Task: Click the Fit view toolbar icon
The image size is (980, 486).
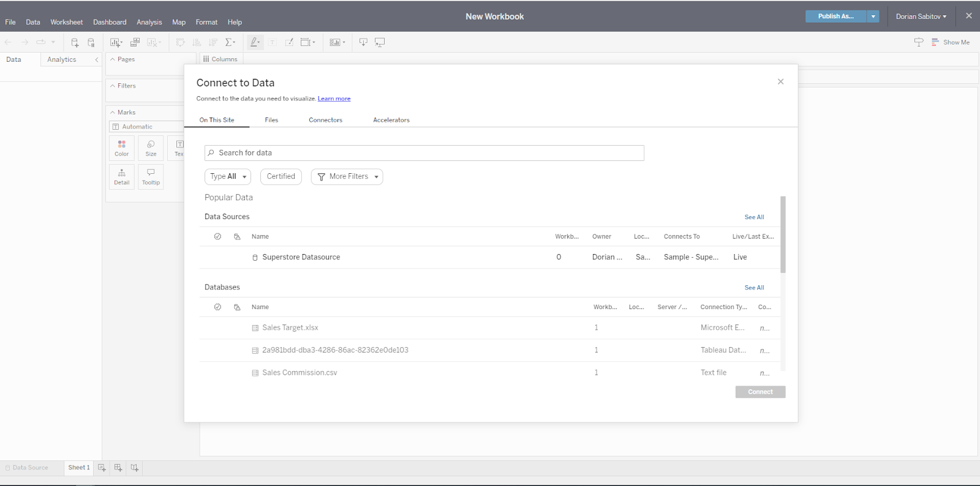Action: tap(307, 42)
